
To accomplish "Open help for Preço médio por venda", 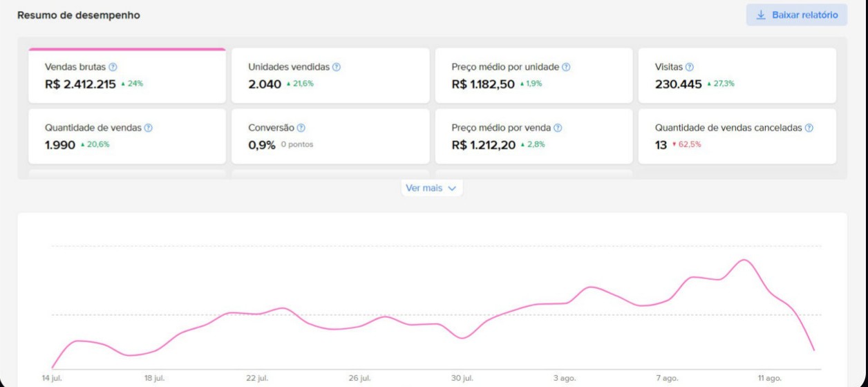I will 558,128.
